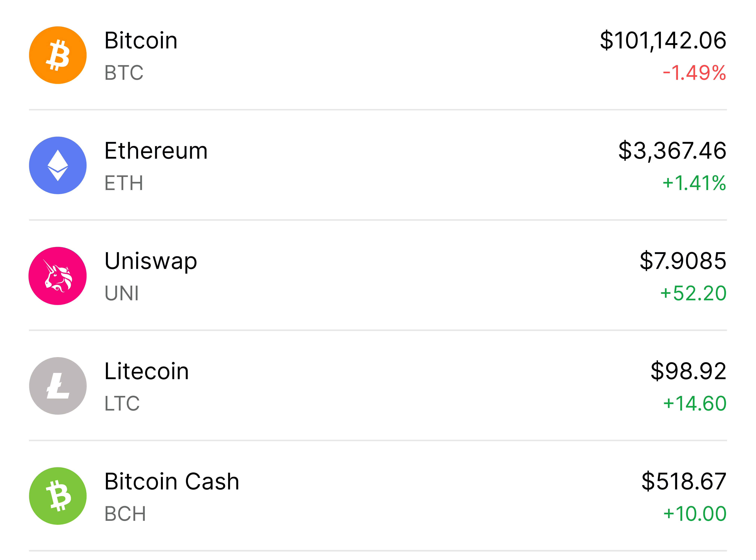Viewport: 756px width, 560px height.
Task: Open the Bitcoin Cash name label
Action: coord(172,481)
